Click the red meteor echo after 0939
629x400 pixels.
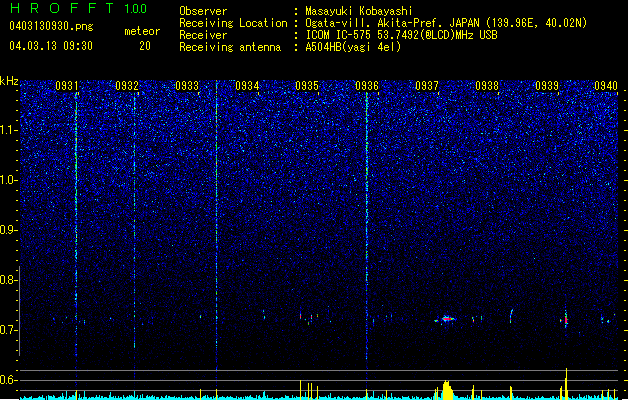[566, 320]
